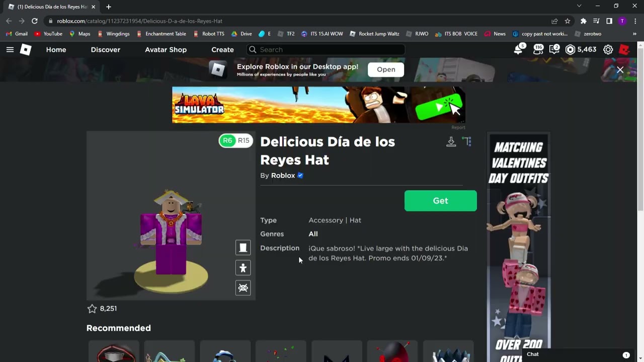Click the tree-structure icon beside item title
644x362 pixels.
coord(467,142)
